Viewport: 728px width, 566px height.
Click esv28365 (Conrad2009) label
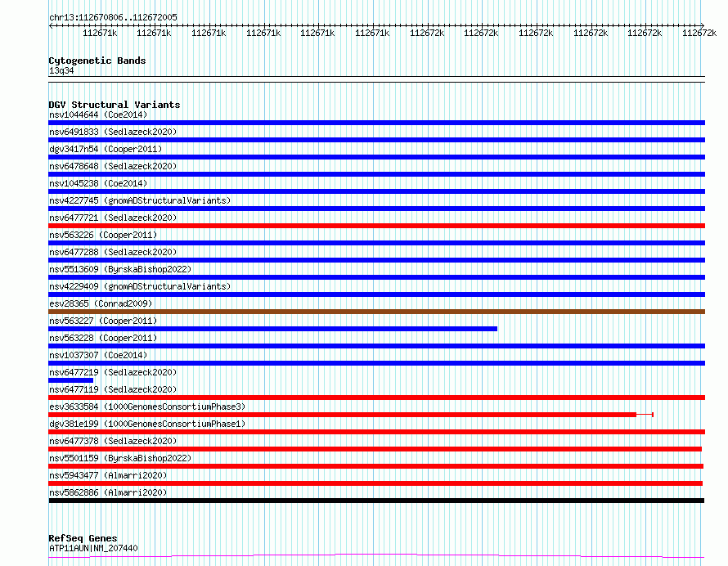pyautogui.click(x=101, y=303)
